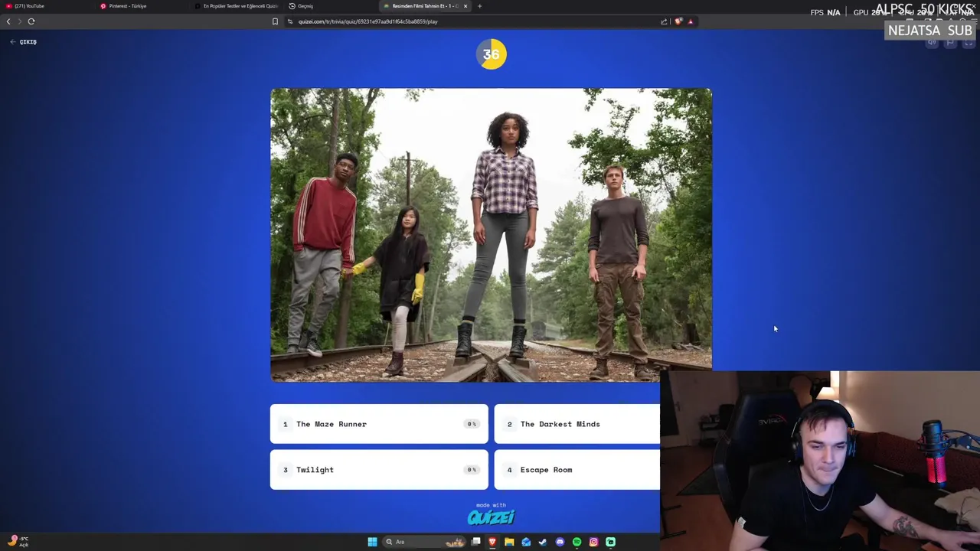
Task: Click the quiz report flag icon
Action: [x=950, y=43]
